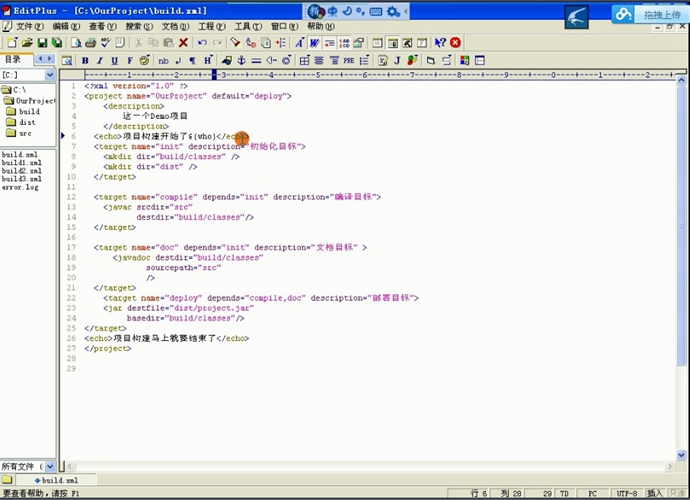Click the horizontal scrollbar right arrow
Screen dimensions: 690x500
point(670,466)
